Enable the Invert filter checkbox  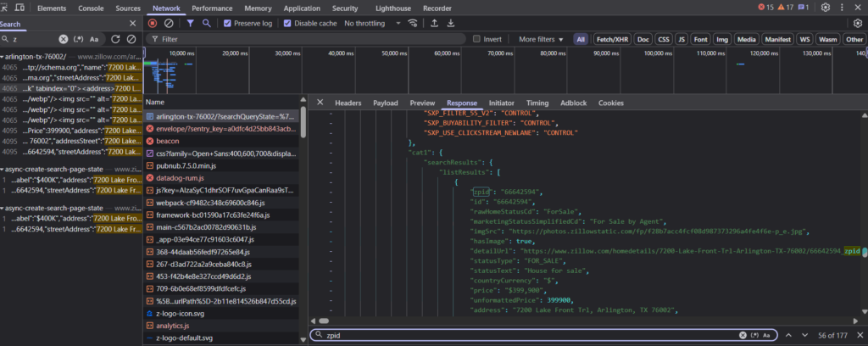tap(476, 39)
